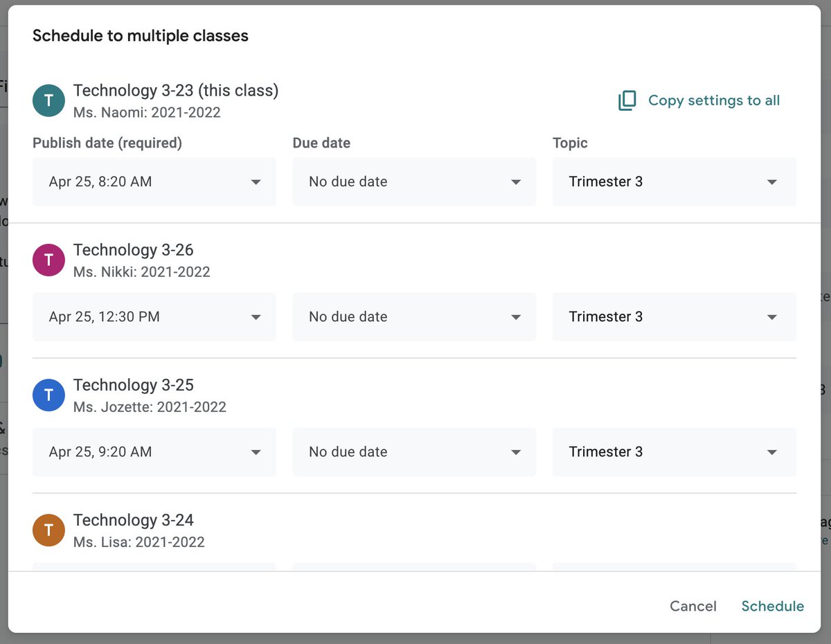Open publish date dropdown showing Apr 25, 9:20 AM
This screenshot has width=831, height=644.
[x=154, y=452]
